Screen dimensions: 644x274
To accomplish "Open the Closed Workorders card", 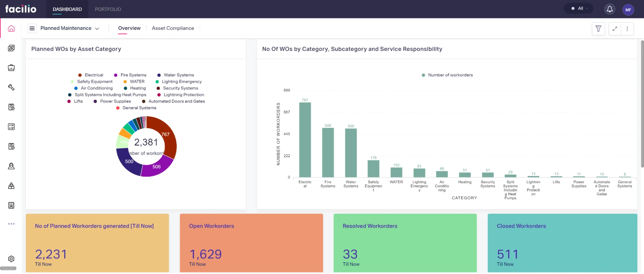I will (562, 243).
